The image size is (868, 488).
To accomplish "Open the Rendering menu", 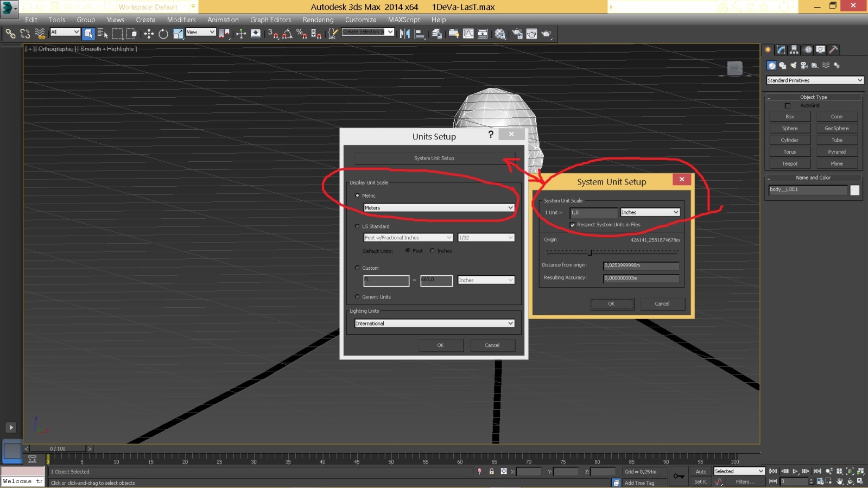I will (x=318, y=20).
